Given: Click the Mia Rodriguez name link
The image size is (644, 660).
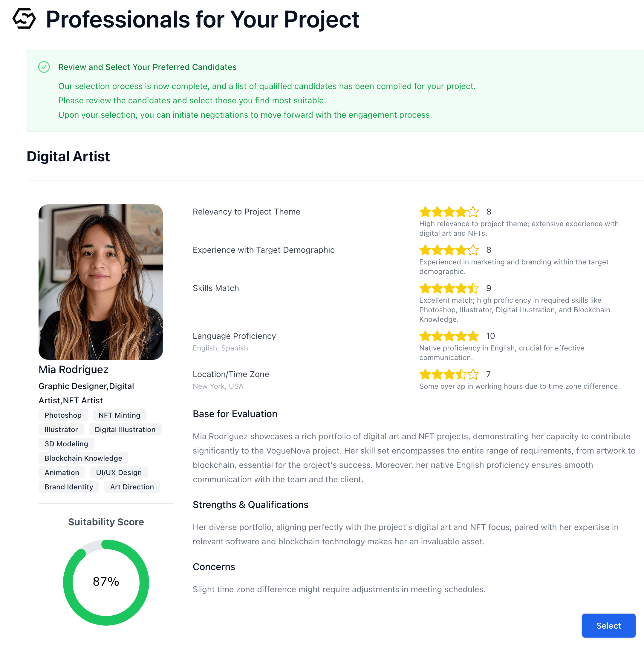Looking at the screenshot, I should [x=74, y=370].
